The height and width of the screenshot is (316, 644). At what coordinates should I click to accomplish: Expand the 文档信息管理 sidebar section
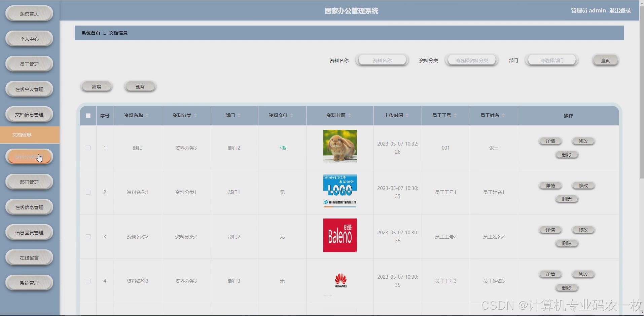(x=29, y=114)
